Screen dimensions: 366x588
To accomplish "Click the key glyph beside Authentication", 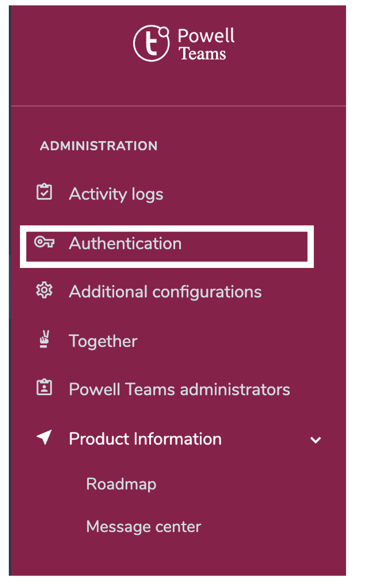I will [x=44, y=242].
